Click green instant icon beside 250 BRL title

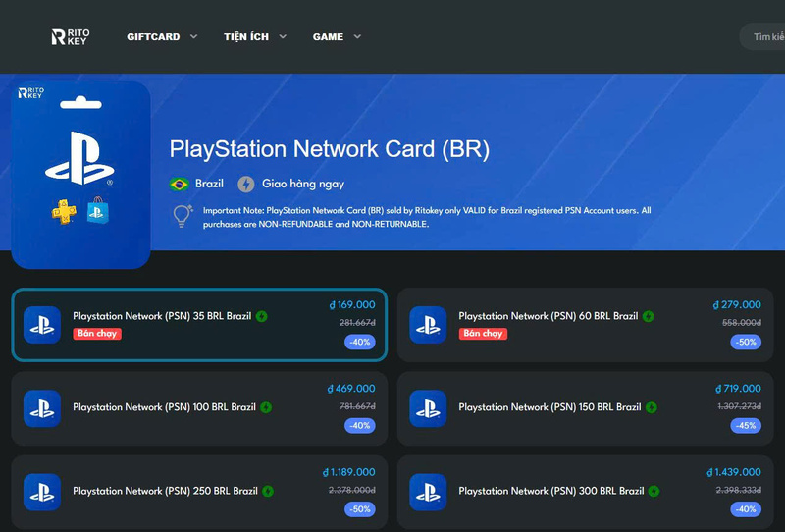coord(268,491)
